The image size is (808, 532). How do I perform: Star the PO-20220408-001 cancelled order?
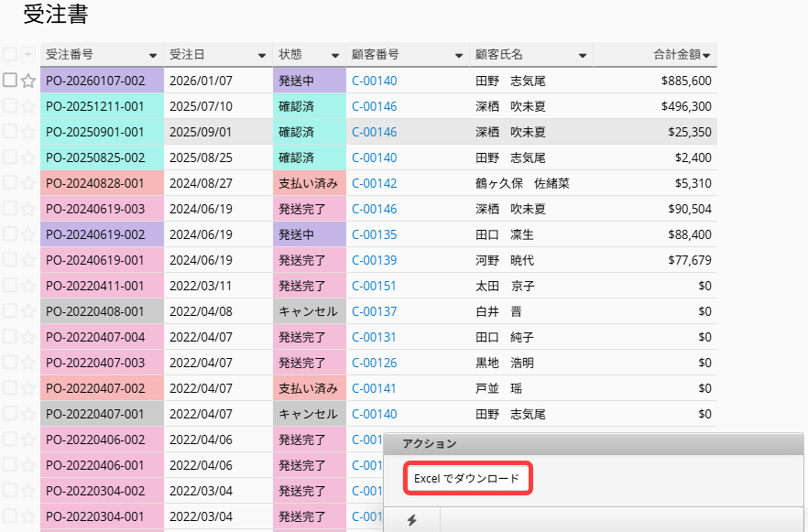pyautogui.click(x=27, y=311)
